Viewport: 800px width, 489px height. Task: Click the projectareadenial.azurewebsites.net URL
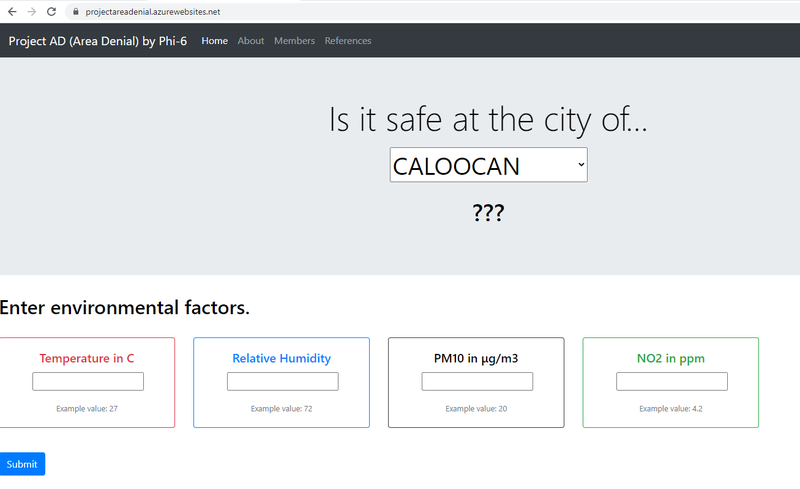tap(153, 12)
